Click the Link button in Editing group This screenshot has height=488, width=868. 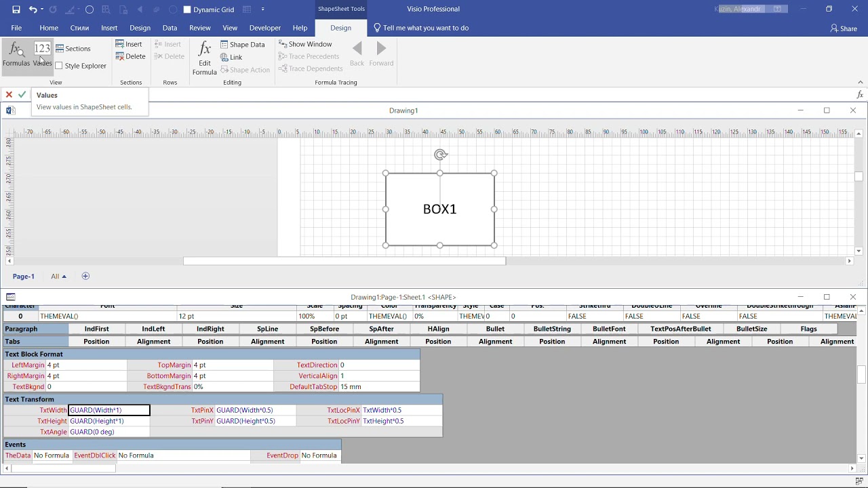[231, 58]
